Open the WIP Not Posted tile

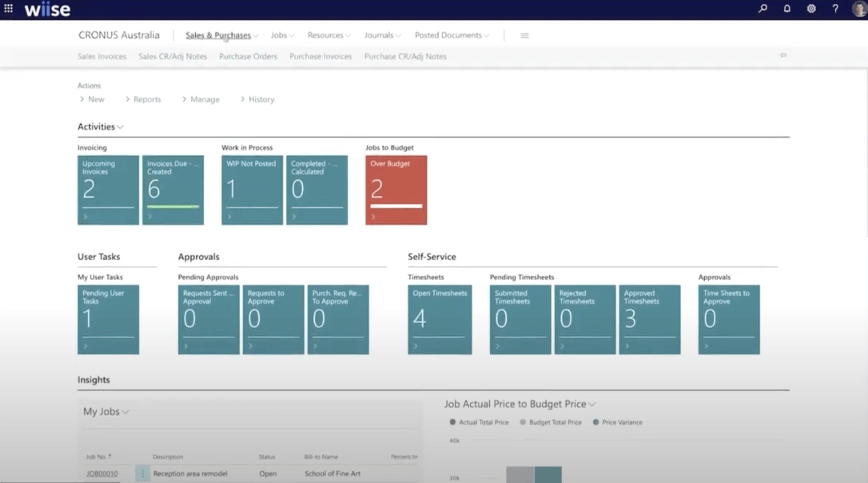251,189
